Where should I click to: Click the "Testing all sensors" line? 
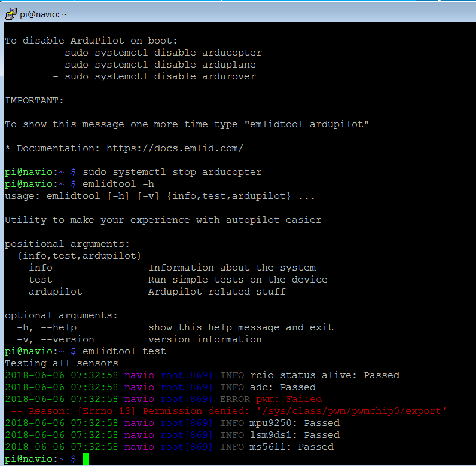62,363
